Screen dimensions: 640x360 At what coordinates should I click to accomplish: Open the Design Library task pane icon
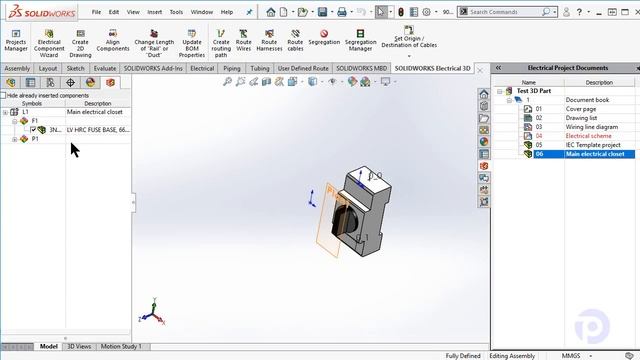point(484,106)
